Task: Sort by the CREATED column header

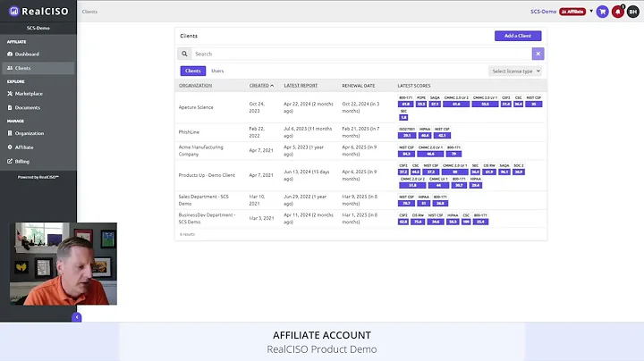Action: point(261,85)
